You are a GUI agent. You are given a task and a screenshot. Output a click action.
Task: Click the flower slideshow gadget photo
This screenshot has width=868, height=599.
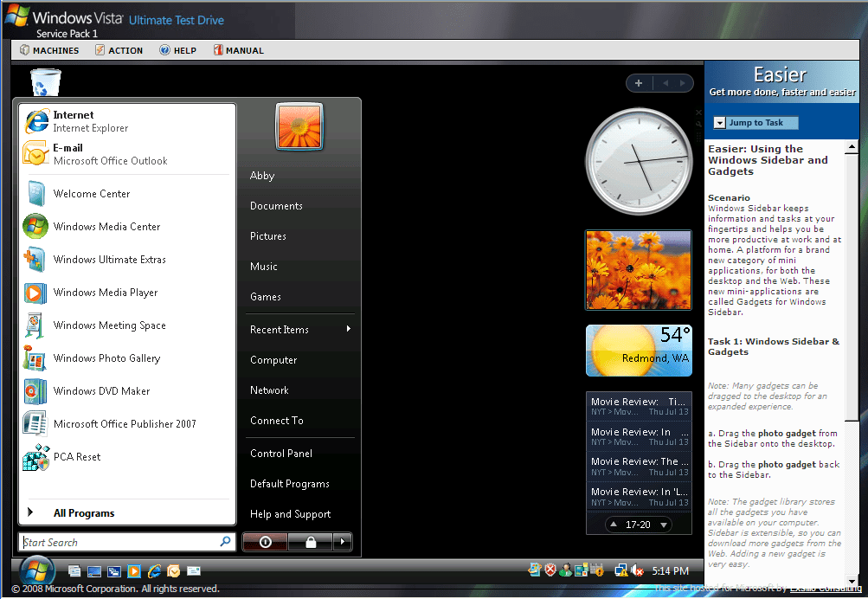639,270
